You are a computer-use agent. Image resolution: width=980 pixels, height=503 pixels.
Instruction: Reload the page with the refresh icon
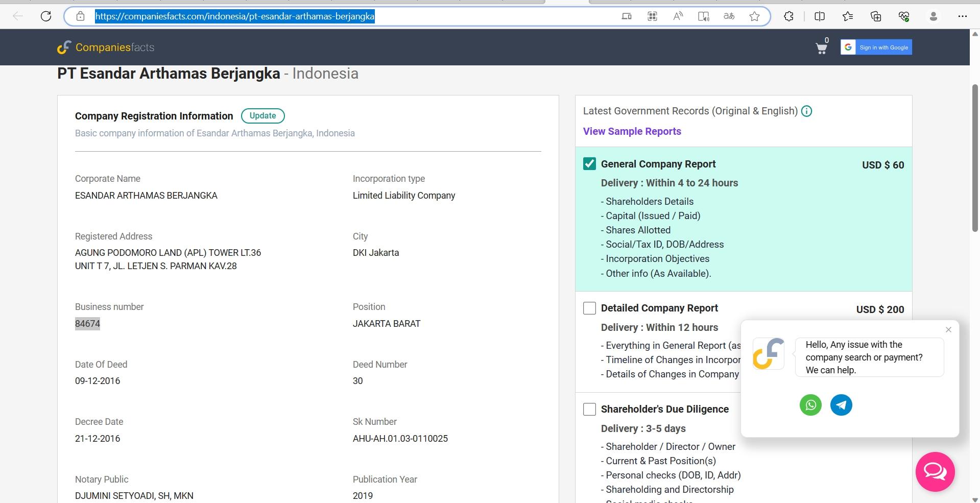[x=46, y=16]
